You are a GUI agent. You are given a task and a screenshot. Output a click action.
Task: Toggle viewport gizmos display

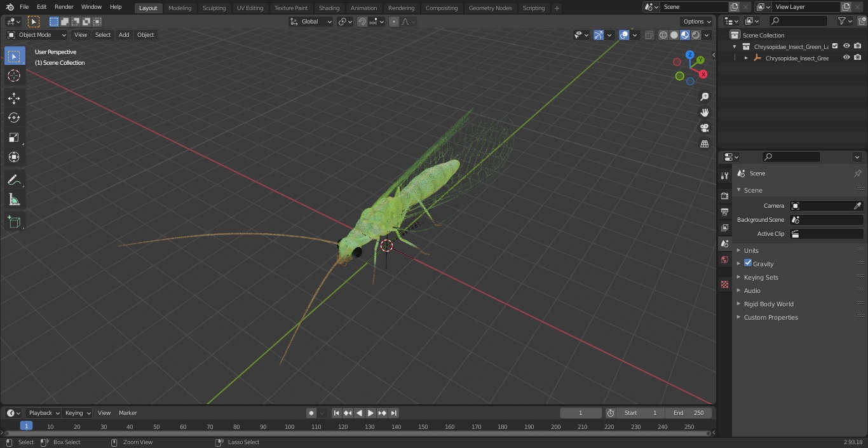[x=599, y=35]
